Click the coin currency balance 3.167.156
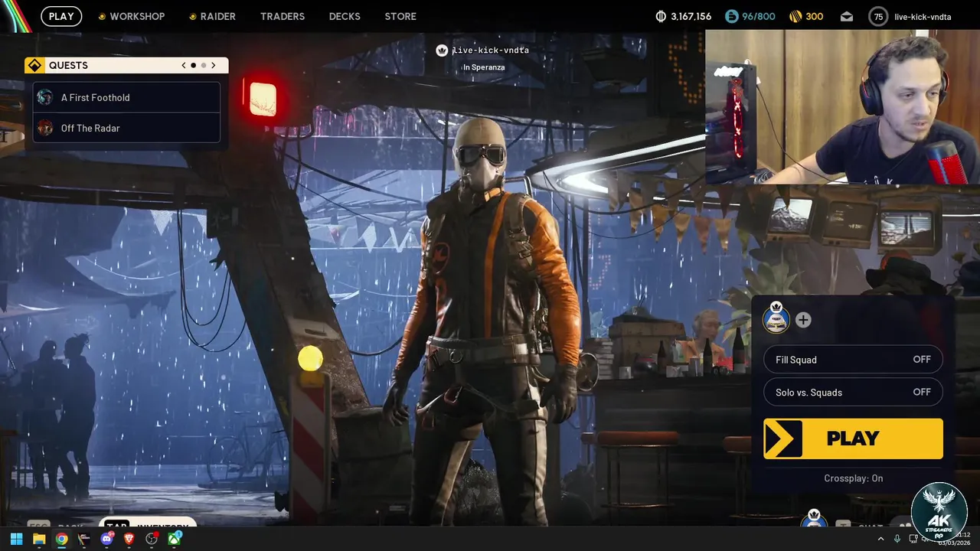Viewport: 980px width, 551px height. (x=684, y=16)
